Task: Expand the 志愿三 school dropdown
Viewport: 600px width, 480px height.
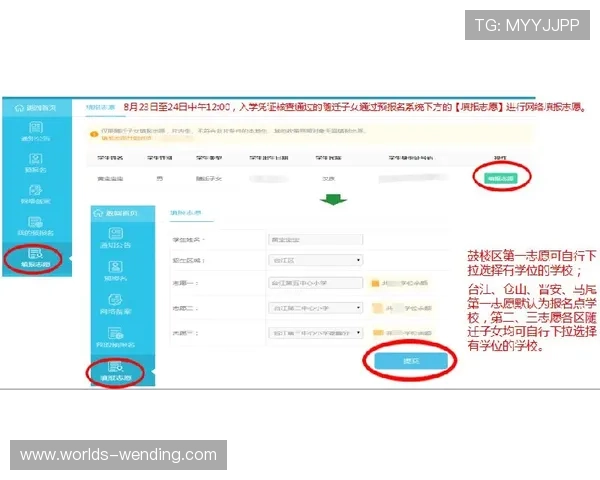Action: tap(316, 333)
